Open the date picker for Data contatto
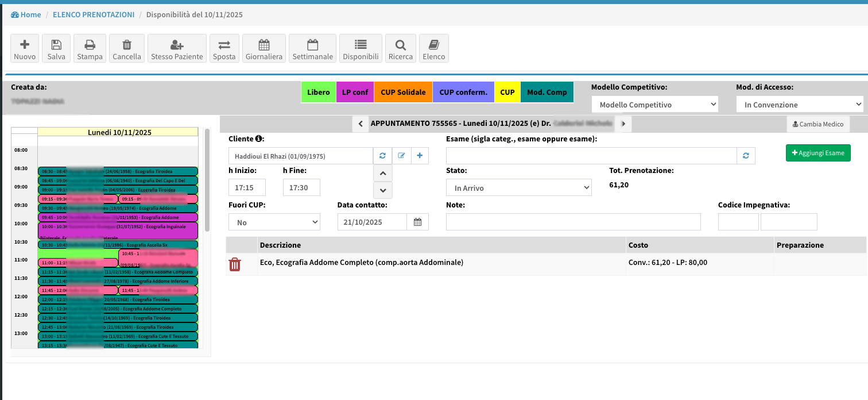 coord(417,222)
